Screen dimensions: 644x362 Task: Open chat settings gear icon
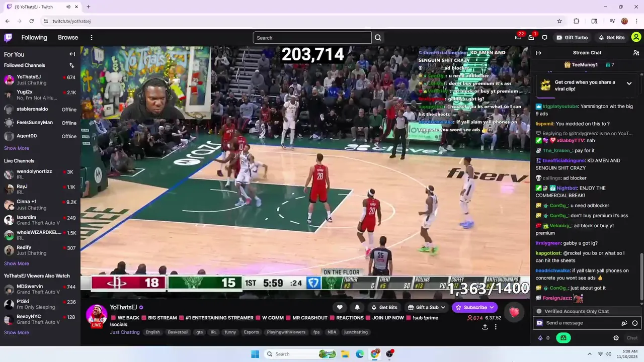click(616, 338)
